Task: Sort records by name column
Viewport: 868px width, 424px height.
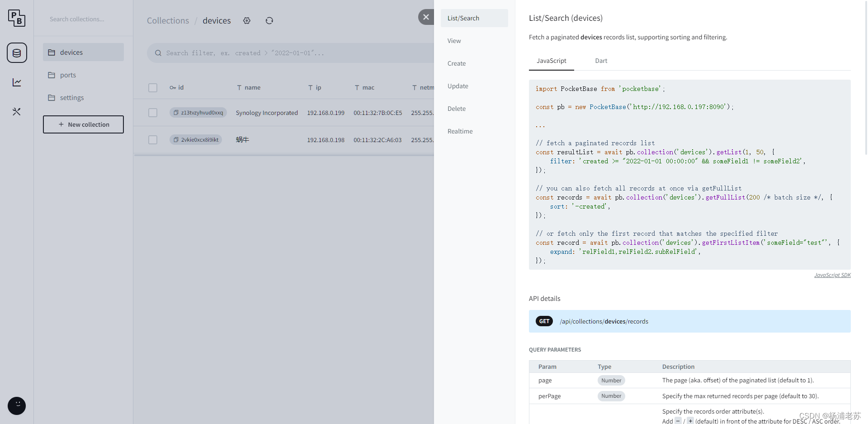Action: (x=249, y=88)
